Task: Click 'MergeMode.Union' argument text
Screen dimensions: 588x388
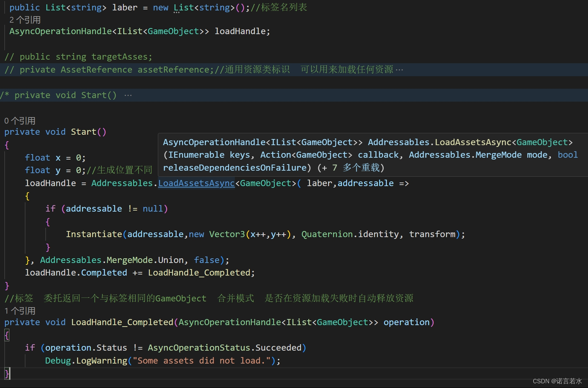Action: (145, 260)
